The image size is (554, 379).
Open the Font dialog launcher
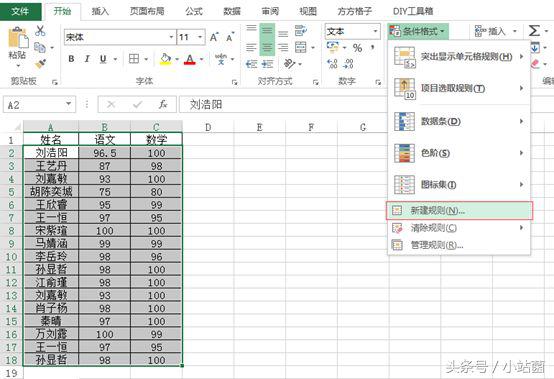click(x=234, y=82)
